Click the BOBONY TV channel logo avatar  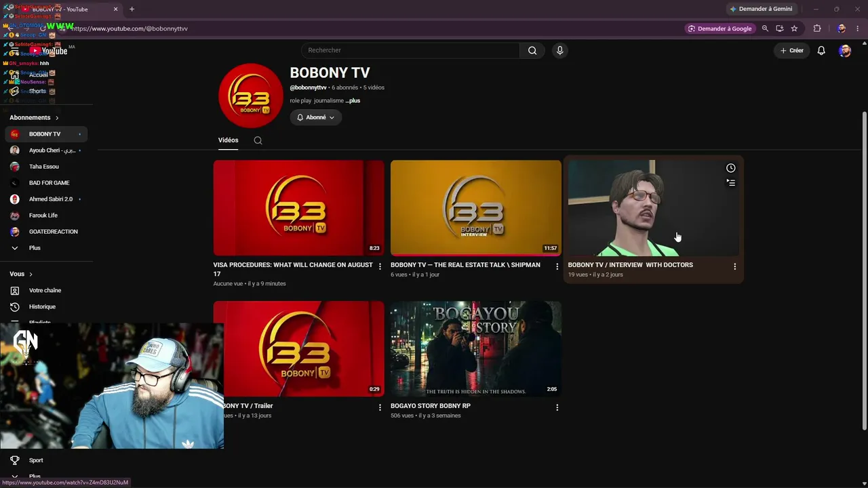251,96
